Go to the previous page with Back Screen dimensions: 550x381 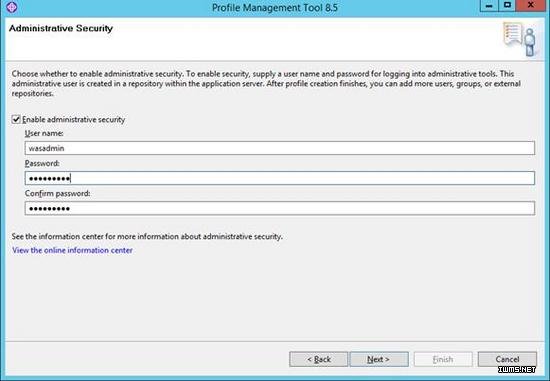318,359
